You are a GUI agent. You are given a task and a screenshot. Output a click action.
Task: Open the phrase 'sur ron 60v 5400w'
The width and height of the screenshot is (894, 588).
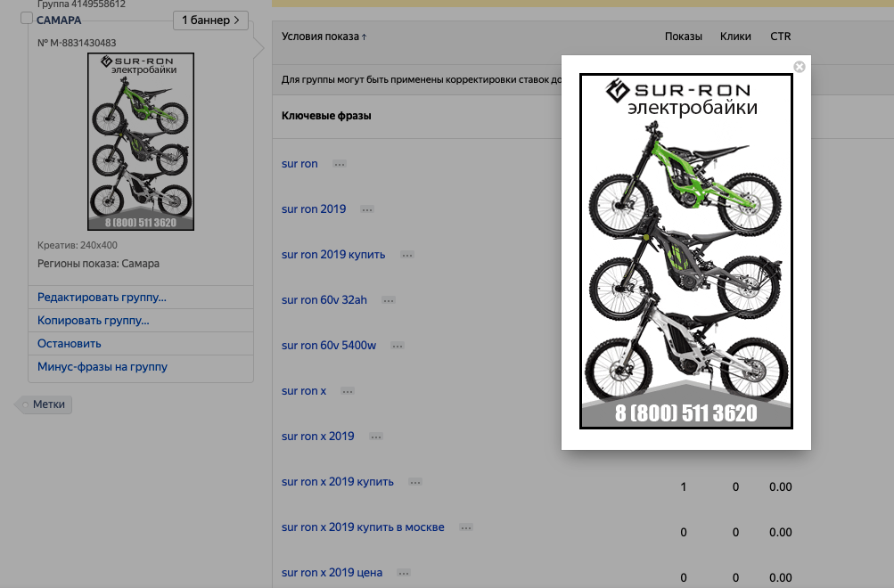pos(328,346)
